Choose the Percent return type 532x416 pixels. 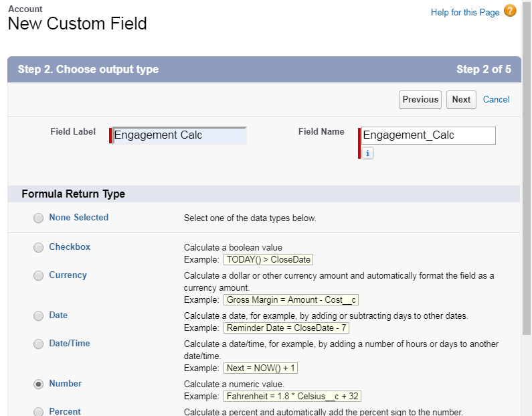[38, 412]
